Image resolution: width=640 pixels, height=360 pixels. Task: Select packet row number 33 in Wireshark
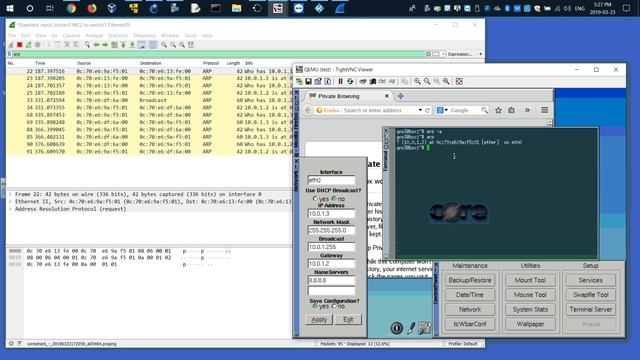149,100
